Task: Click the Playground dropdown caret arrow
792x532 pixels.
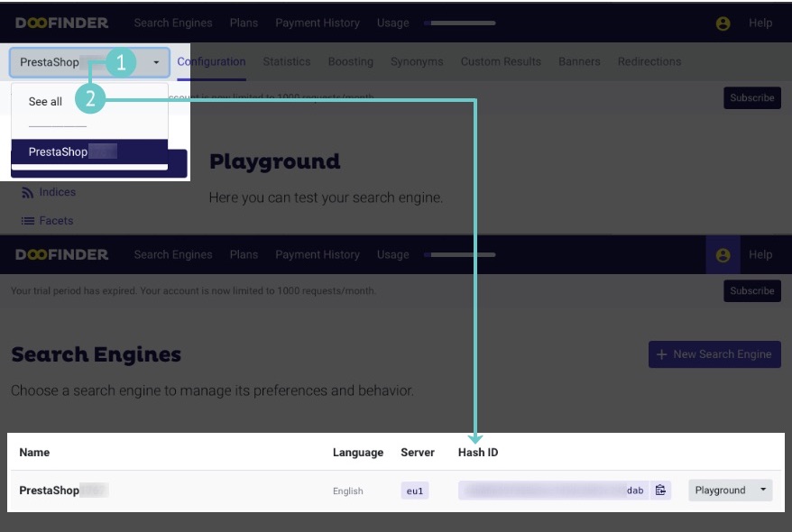Action: tap(763, 490)
